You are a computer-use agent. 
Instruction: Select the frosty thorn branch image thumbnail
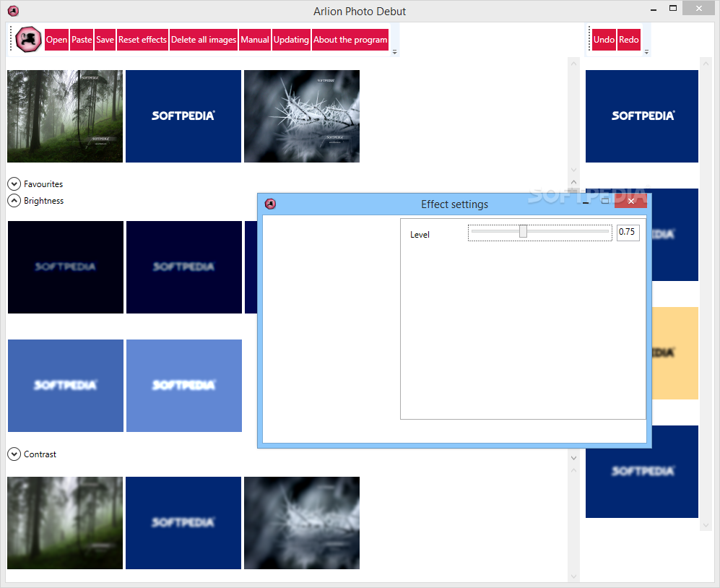(302, 116)
